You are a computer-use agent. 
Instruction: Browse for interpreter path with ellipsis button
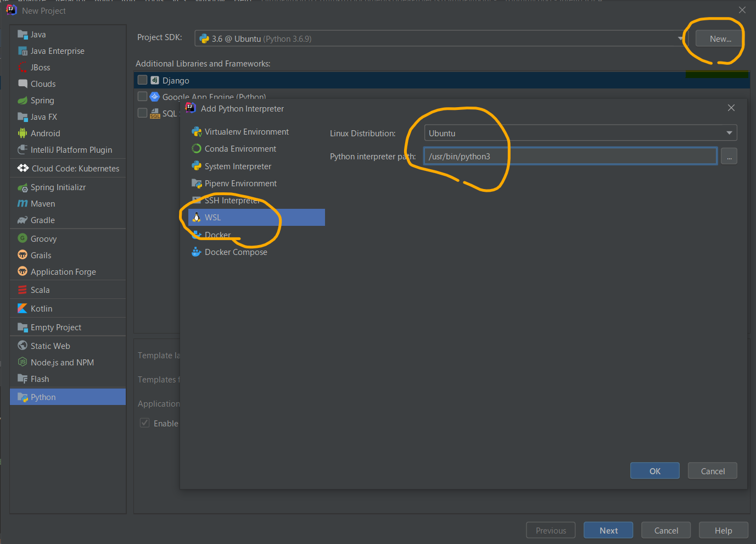pos(729,157)
